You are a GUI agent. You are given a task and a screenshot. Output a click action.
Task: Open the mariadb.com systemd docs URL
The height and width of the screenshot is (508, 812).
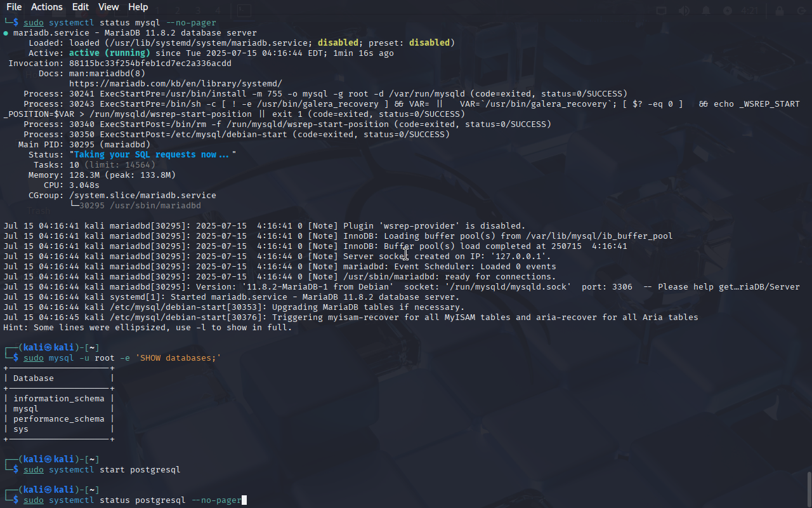176,84
